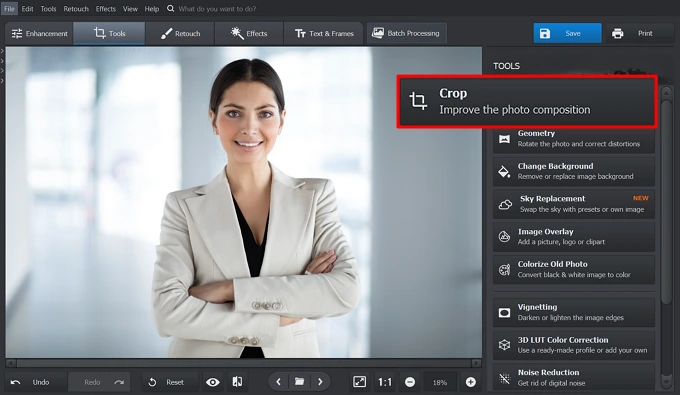
Task: Toggle the eye preview original icon
Action: [212, 382]
